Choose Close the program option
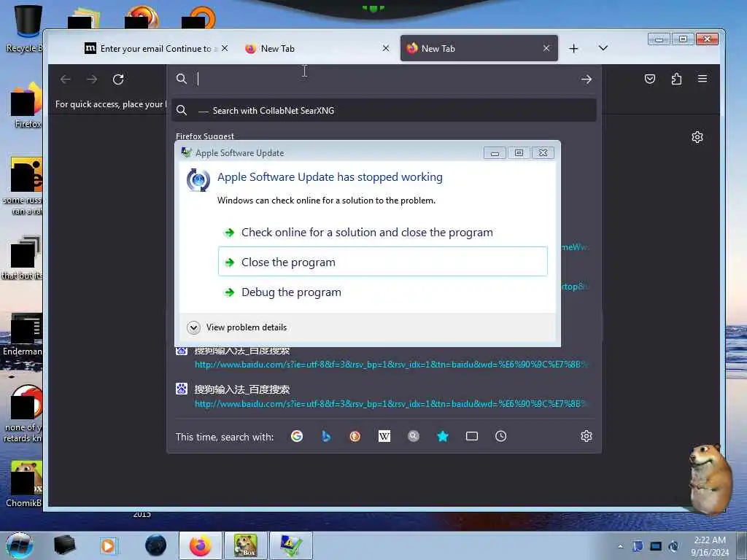The height and width of the screenshot is (560, 747). pyautogui.click(x=382, y=262)
